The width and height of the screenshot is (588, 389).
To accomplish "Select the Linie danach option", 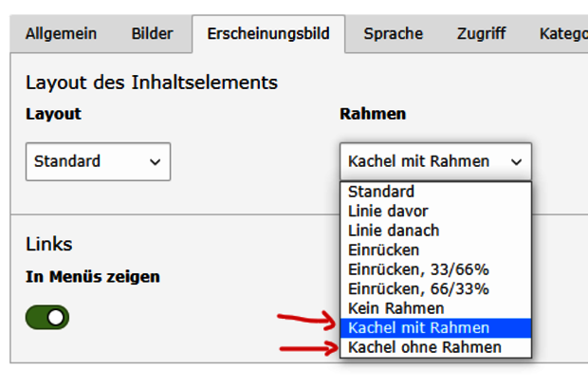I will point(394,231).
